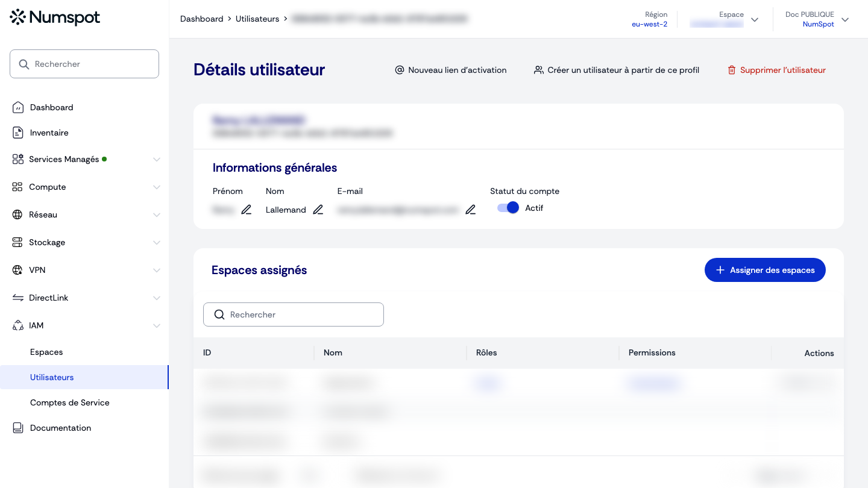Click the Actions column header
Screen dimensions: 868x488
819,353
